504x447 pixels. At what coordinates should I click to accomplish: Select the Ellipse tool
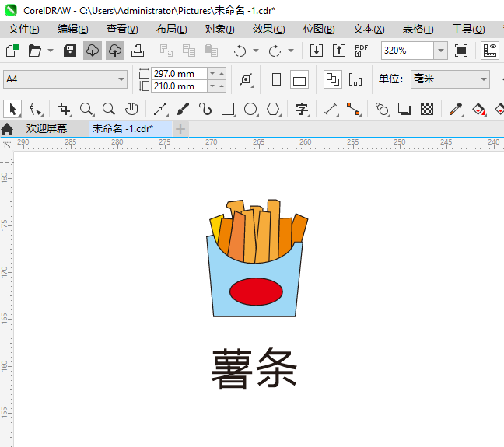coord(250,110)
